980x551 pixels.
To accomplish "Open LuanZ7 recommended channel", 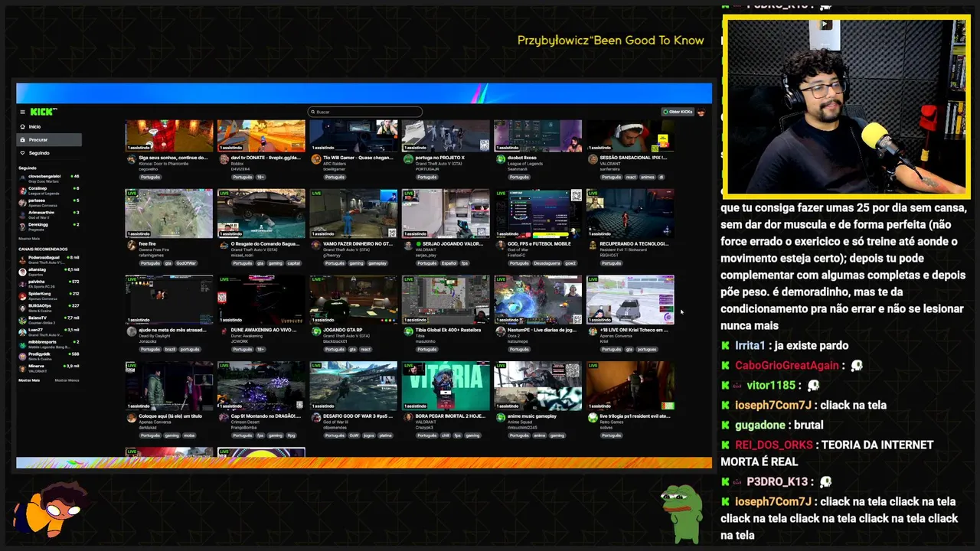I will (50, 331).
